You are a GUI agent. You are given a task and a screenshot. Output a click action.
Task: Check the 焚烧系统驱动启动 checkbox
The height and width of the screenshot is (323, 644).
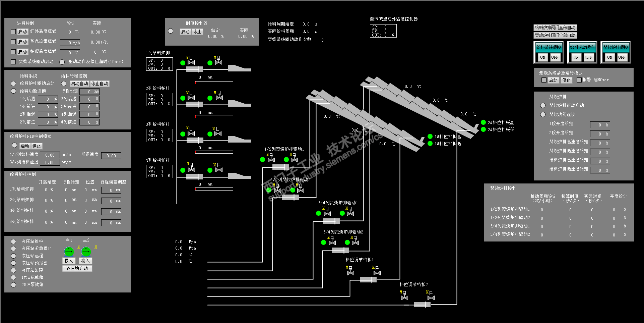[x=13, y=62]
